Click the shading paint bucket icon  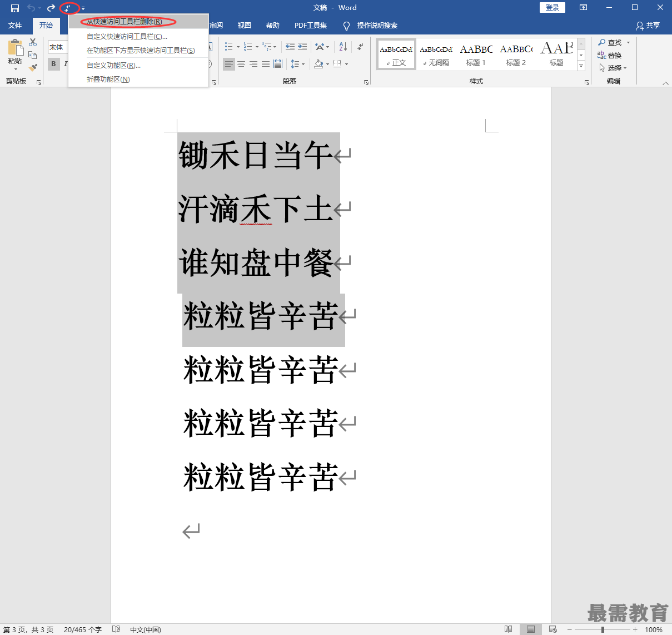[318, 64]
